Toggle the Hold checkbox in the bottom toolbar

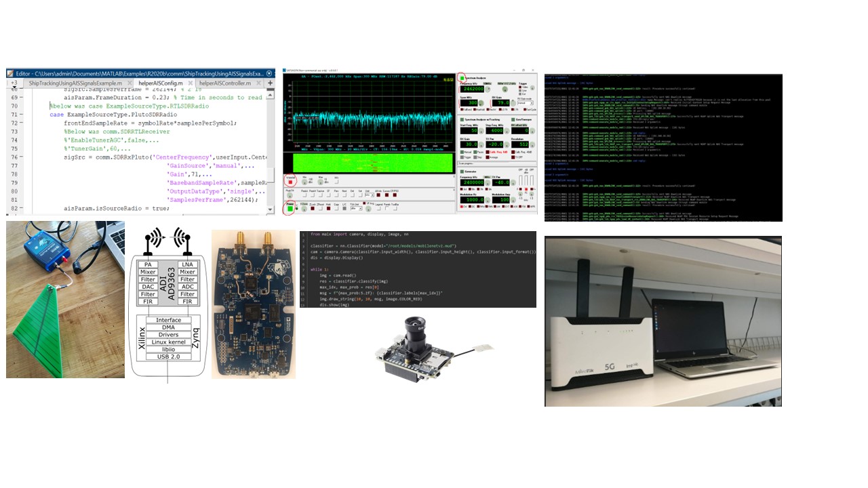329,208
